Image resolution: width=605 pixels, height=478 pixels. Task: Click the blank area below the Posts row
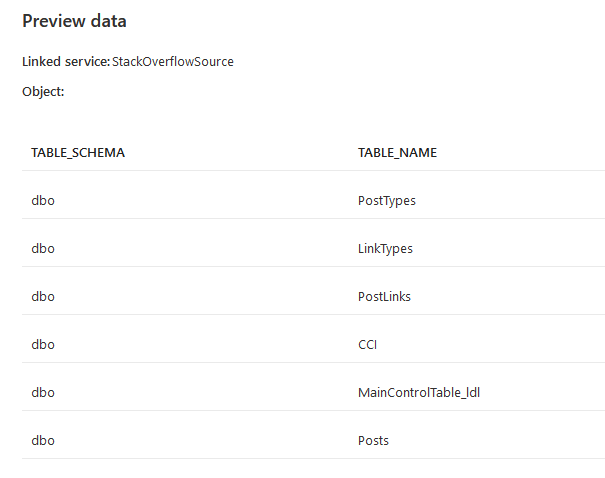click(x=300, y=468)
